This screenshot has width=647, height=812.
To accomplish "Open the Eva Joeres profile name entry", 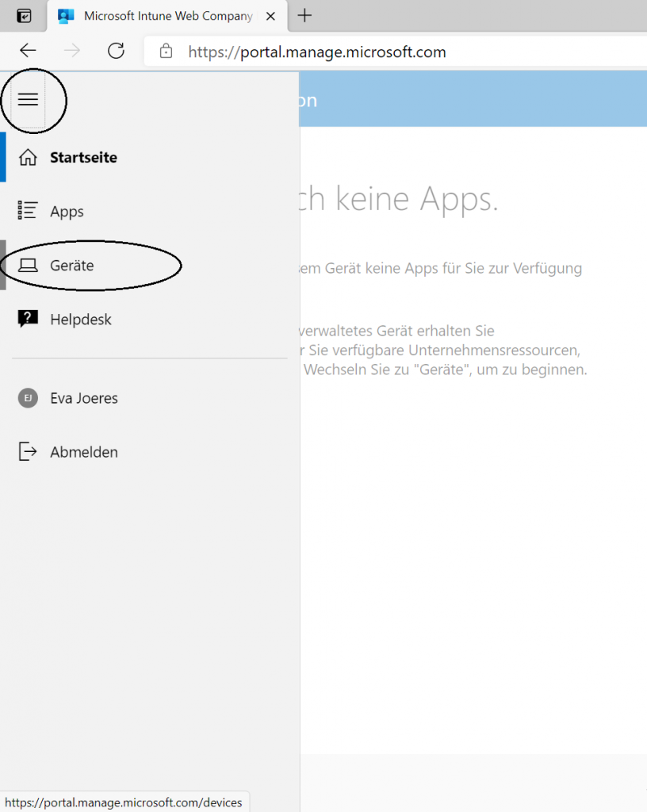I will [84, 398].
